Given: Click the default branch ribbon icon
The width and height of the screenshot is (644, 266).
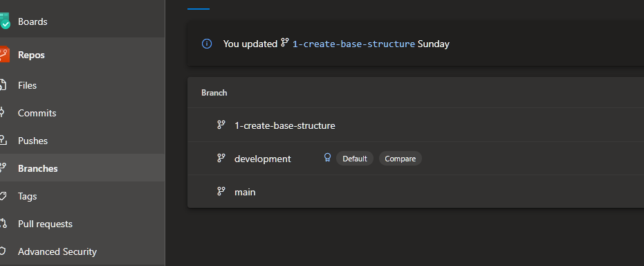Looking at the screenshot, I should 327,158.
